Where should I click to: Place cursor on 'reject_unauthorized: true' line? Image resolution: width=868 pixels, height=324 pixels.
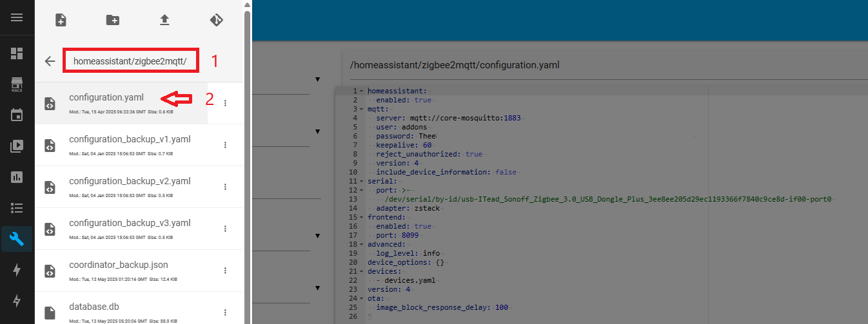pos(429,155)
